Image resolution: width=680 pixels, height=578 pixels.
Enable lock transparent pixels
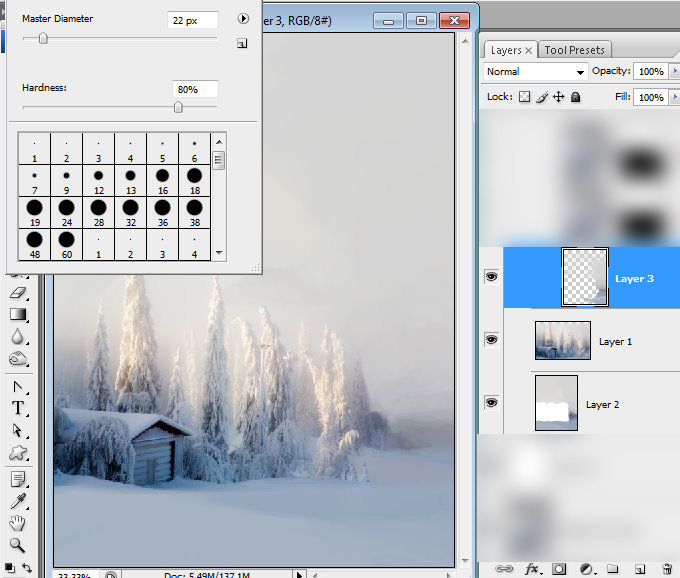click(x=524, y=97)
